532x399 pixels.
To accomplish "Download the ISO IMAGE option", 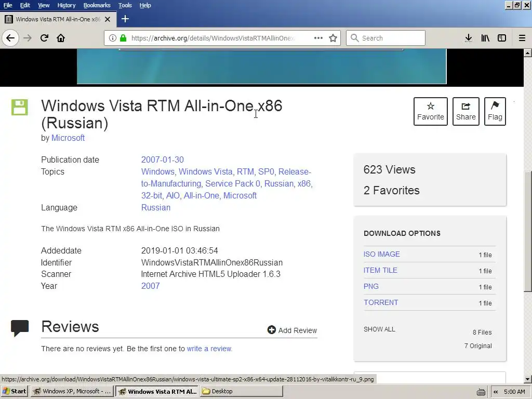I will [382, 254].
